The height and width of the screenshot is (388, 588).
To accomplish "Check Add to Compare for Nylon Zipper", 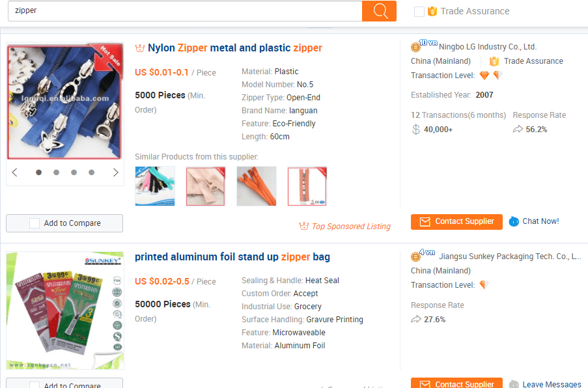I will (35, 223).
